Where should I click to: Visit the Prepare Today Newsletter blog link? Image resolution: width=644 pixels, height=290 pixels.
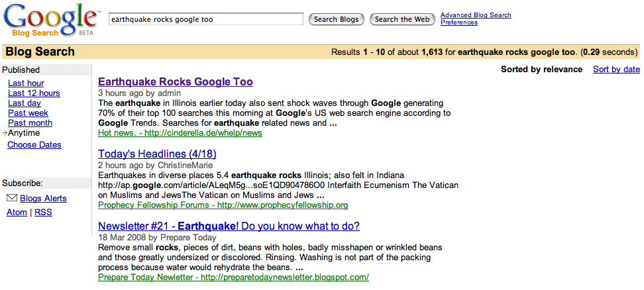click(233, 277)
